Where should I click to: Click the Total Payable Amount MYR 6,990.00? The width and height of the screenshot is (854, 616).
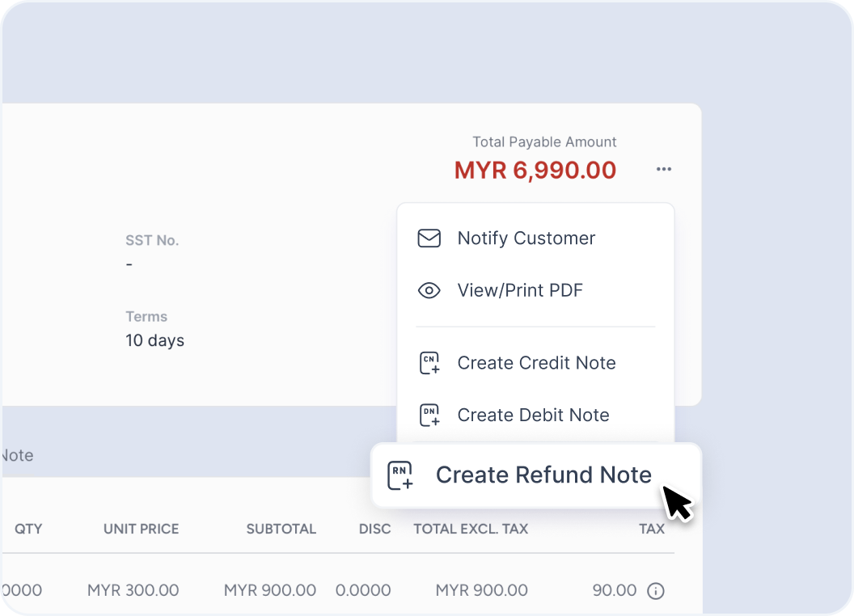point(535,171)
